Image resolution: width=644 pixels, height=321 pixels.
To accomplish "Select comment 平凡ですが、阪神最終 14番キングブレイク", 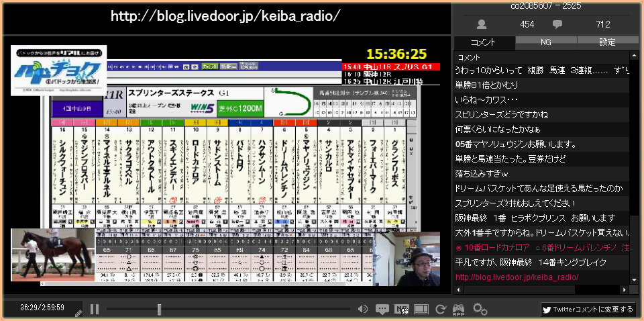I will [542, 263].
